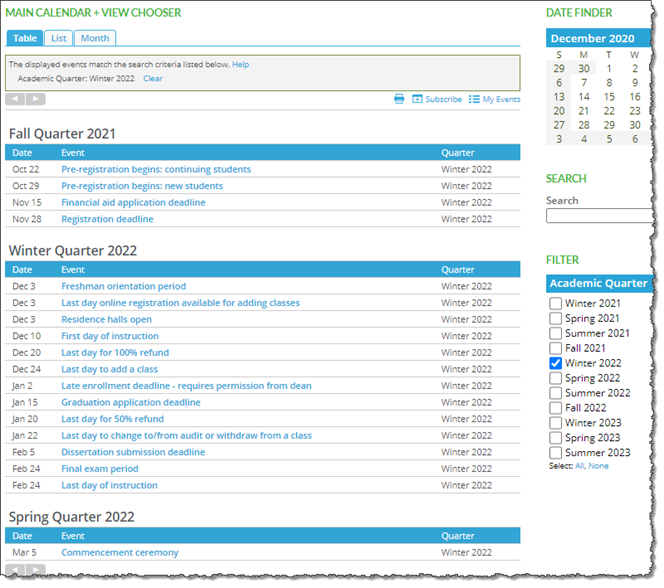This screenshot has height=588, width=664.
Task: Check the Spring 2022 checkbox
Action: [555, 378]
